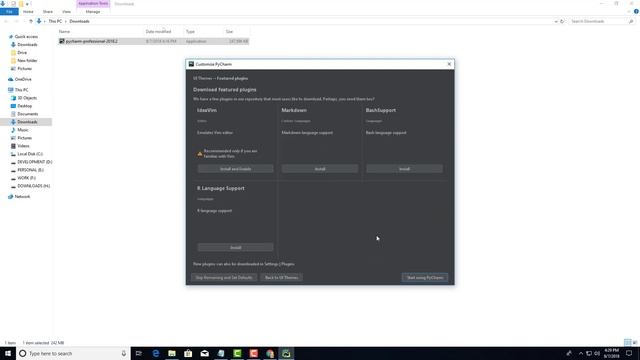640x360 pixels.
Task: Sort files by the Name column
Action: pyautogui.click(x=64, y=31)
